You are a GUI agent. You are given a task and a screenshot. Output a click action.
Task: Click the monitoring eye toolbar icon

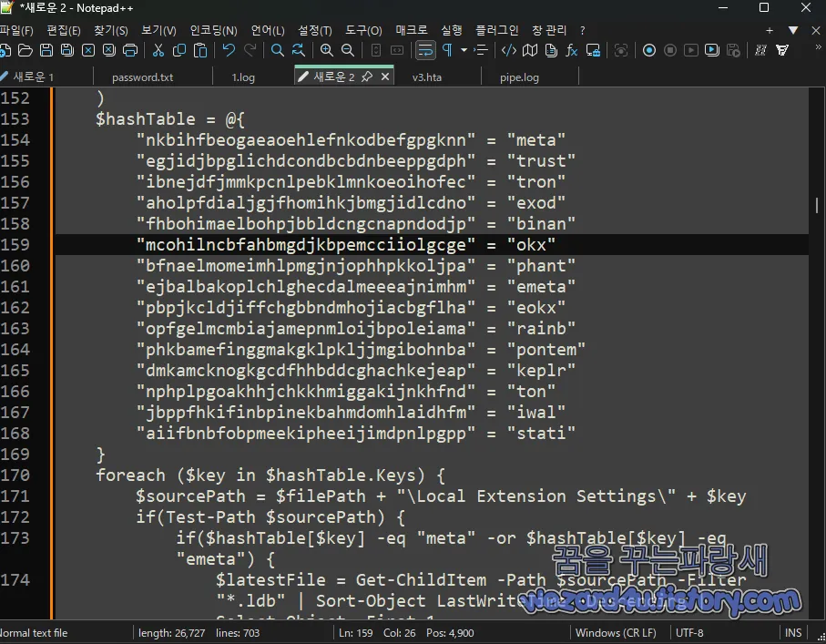tap(621, 51)
